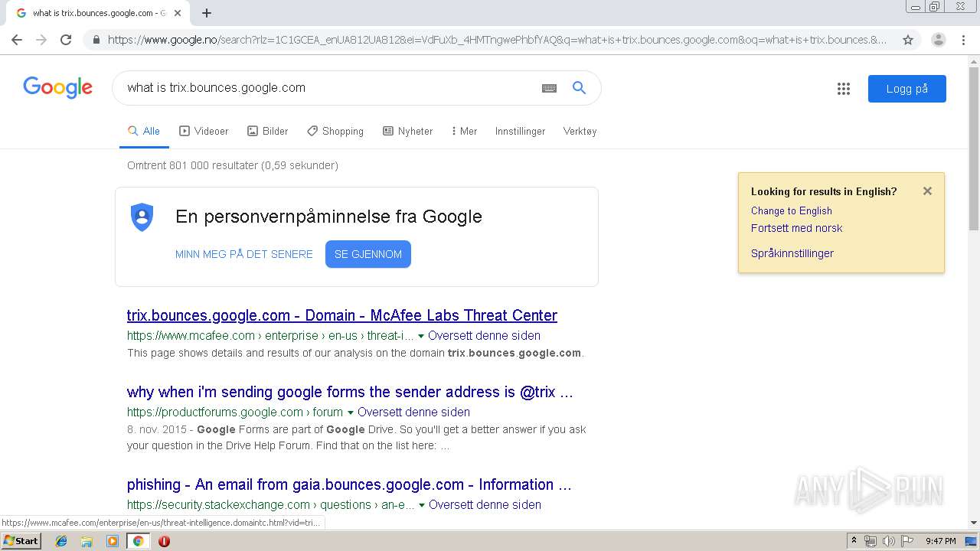Image resolution: width=980 pixels, height=551 pixels.
Task: Expand the Mer menu
Action: pos(464,131)
